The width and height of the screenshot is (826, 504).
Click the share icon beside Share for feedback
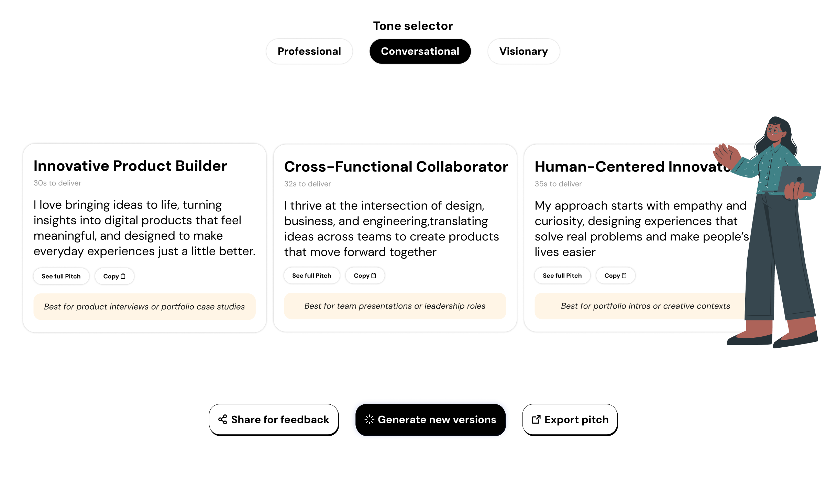(x=222, y=419)
